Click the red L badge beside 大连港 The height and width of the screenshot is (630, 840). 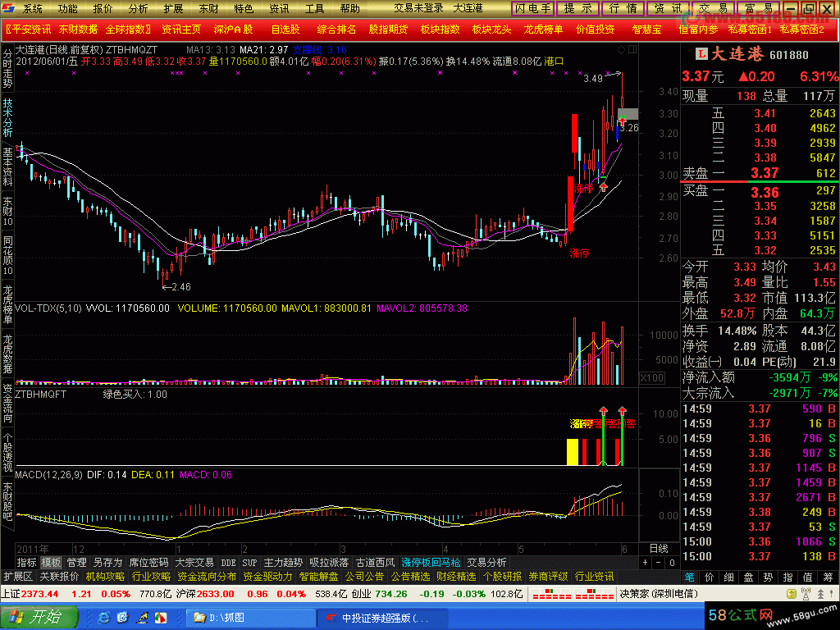click(701, 54)
